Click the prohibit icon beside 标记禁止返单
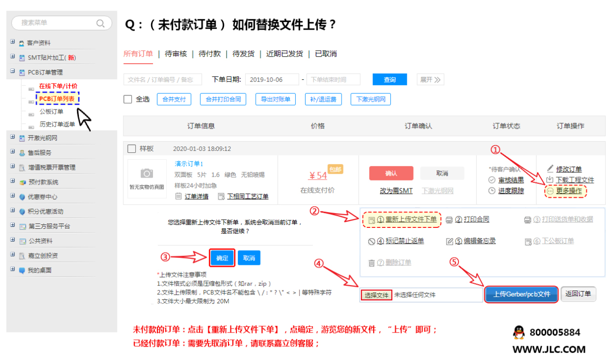 pos(372,241)
